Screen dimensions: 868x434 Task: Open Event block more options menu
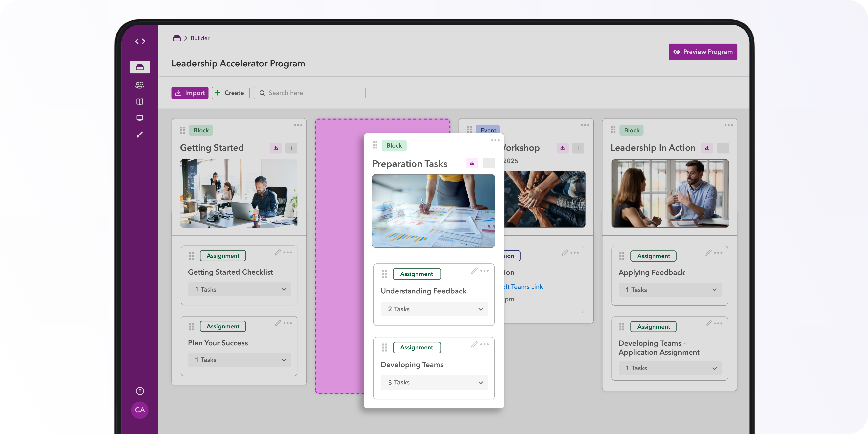(585, 125)
